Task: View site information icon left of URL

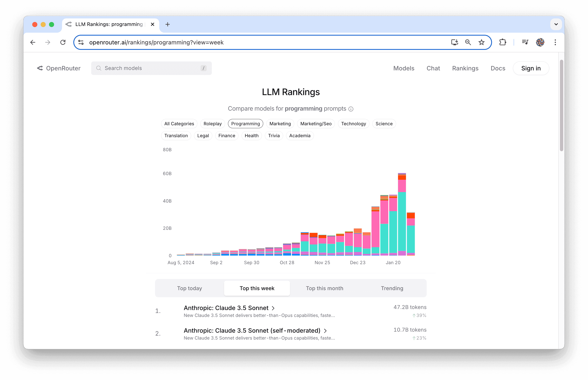Action: click(81, 43)
